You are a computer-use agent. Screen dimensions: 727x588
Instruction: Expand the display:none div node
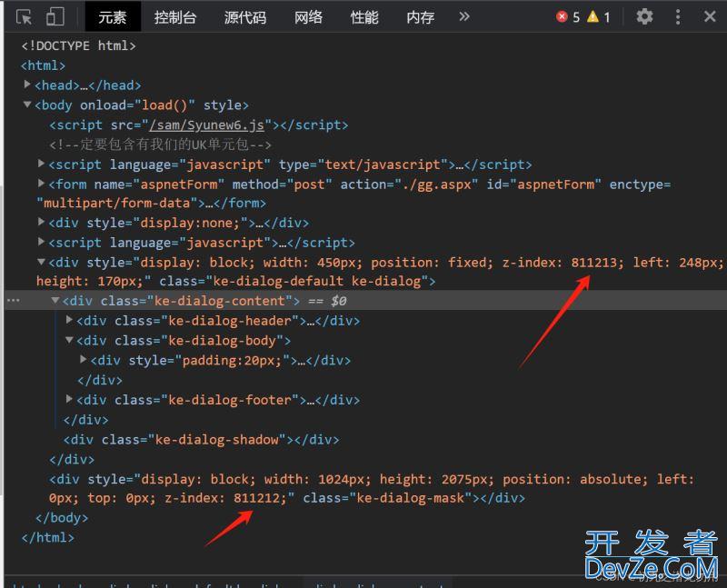click(x=41, y=222)
